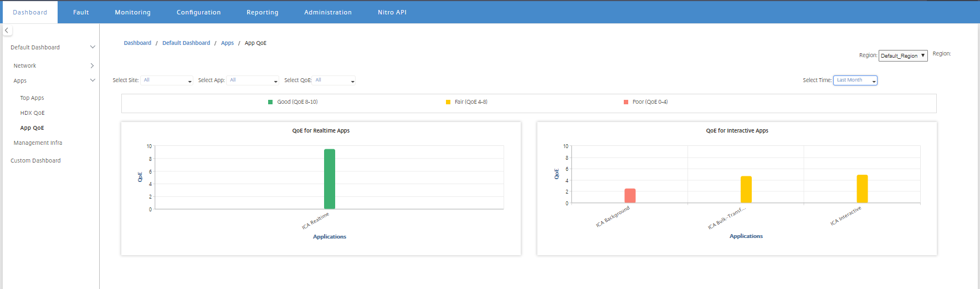
Task: Open Top Apps in sidebar
Action: [32, 98]
